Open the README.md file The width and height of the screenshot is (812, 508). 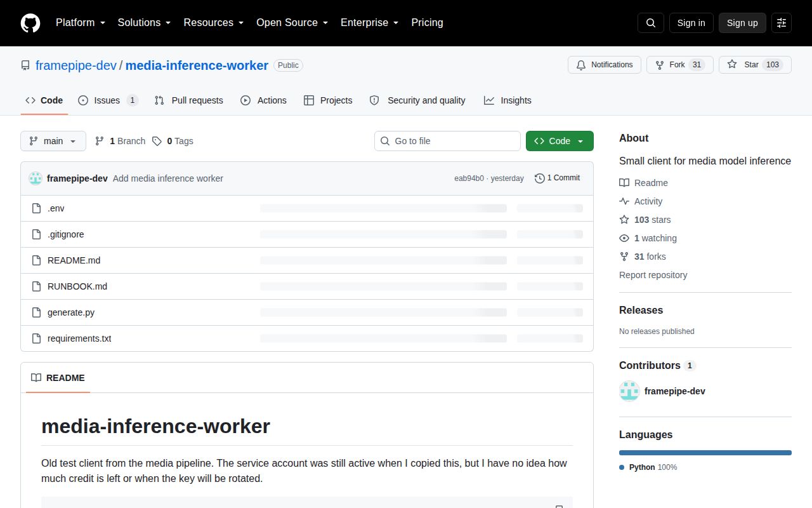point(74,260)
